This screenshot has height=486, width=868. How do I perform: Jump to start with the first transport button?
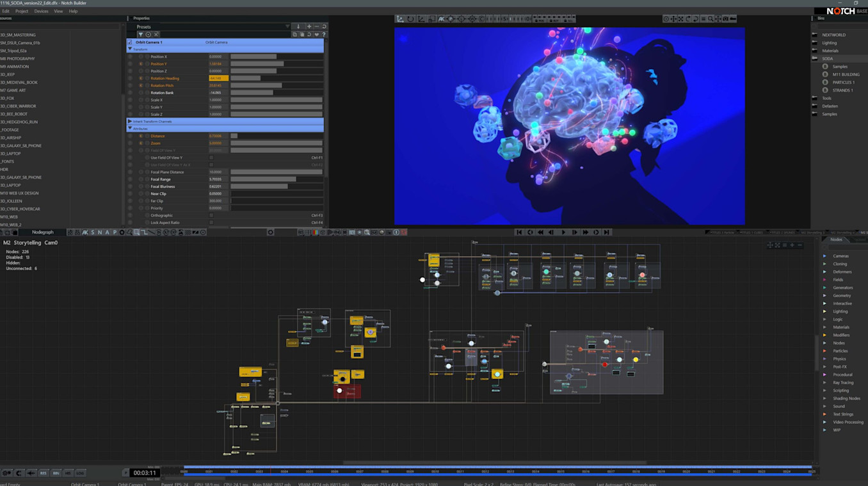519,232
